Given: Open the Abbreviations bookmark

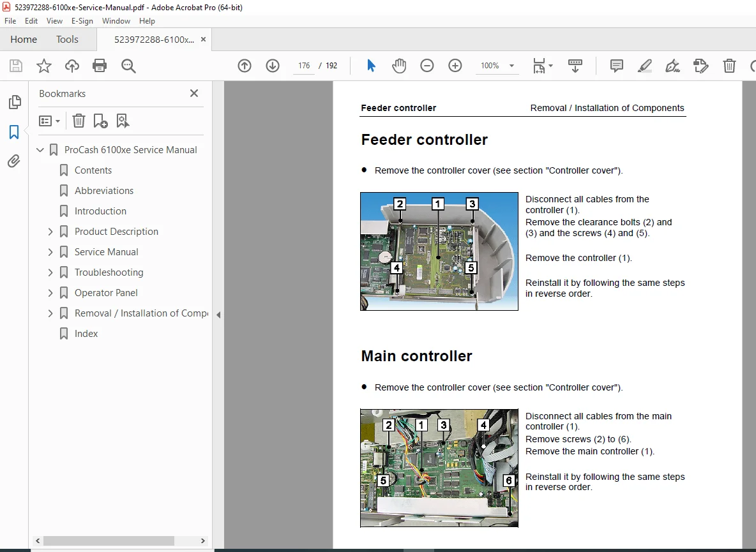Looking at the screenshot, I should [103, 191].
